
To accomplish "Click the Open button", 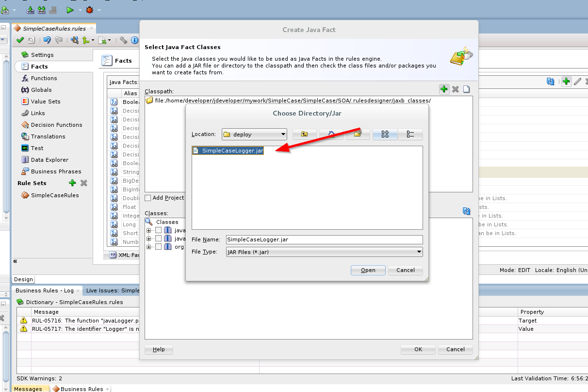I will [x=368, y=270].
